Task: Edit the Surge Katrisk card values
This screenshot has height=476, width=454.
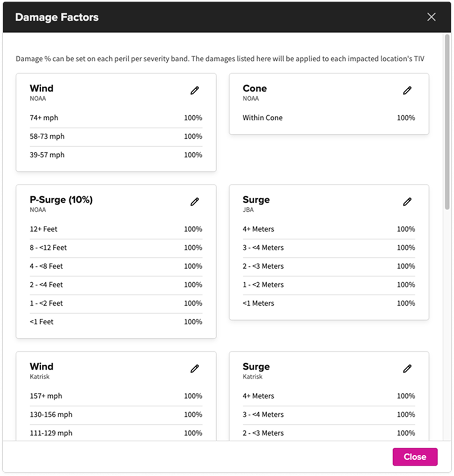Action: pyautogui.click(x=407, y=368)
